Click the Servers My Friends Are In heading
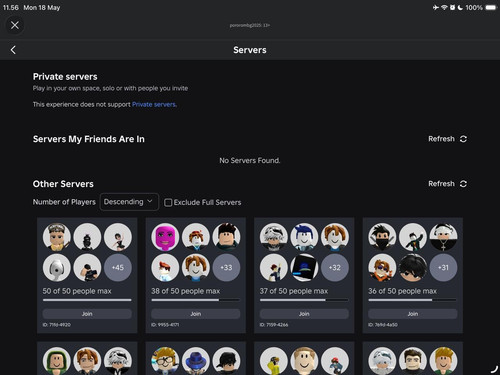The height and width of the screenshot is (375, 500). click(89, 139)
